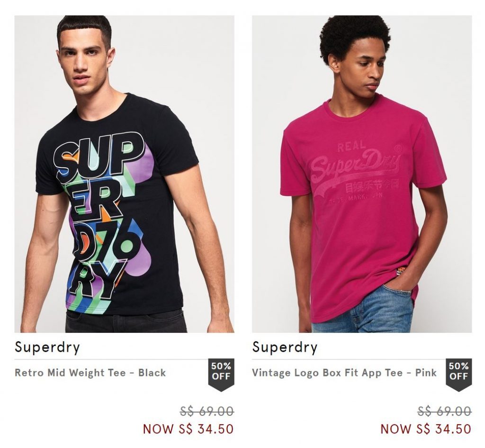Viewport: 485px width, 448px height.
Task: Click the embossed Superdry script logo on pink tee
Action: pyautogui.click(x=354, y=165)
